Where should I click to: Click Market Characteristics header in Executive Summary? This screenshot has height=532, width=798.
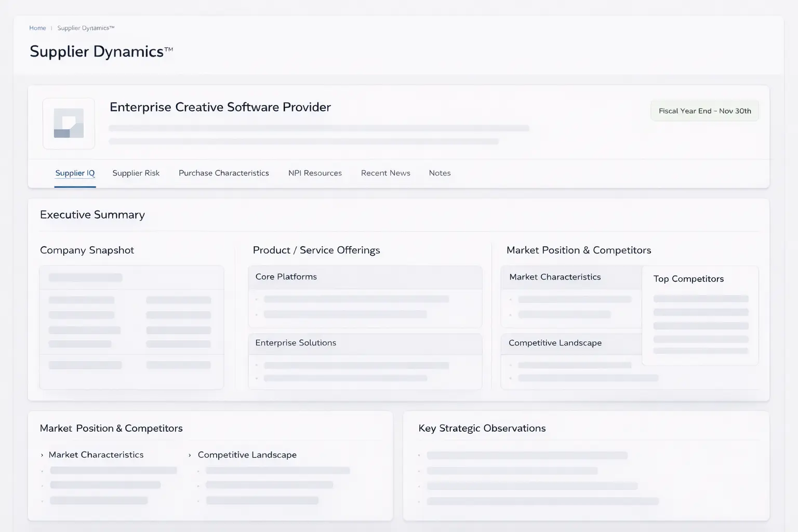coord(554,277)
